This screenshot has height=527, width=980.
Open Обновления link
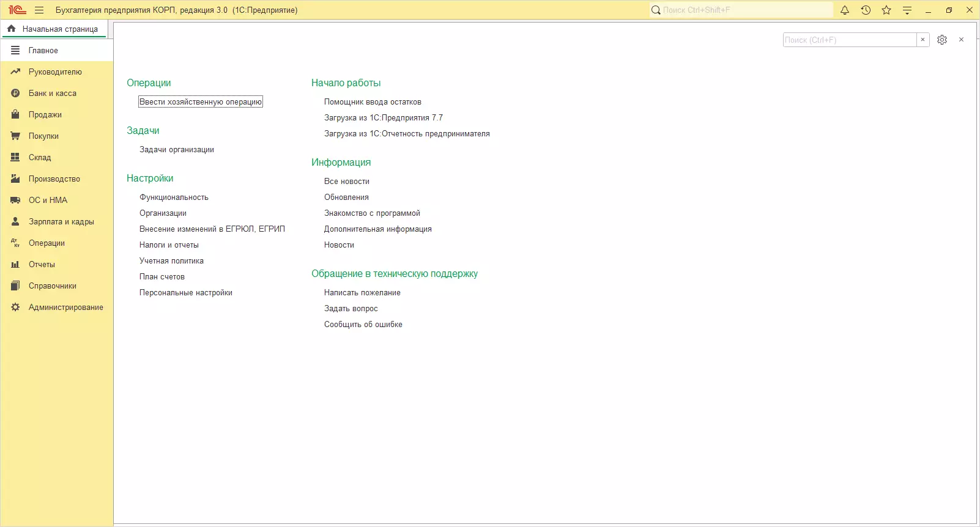click(x=346, y=197)
